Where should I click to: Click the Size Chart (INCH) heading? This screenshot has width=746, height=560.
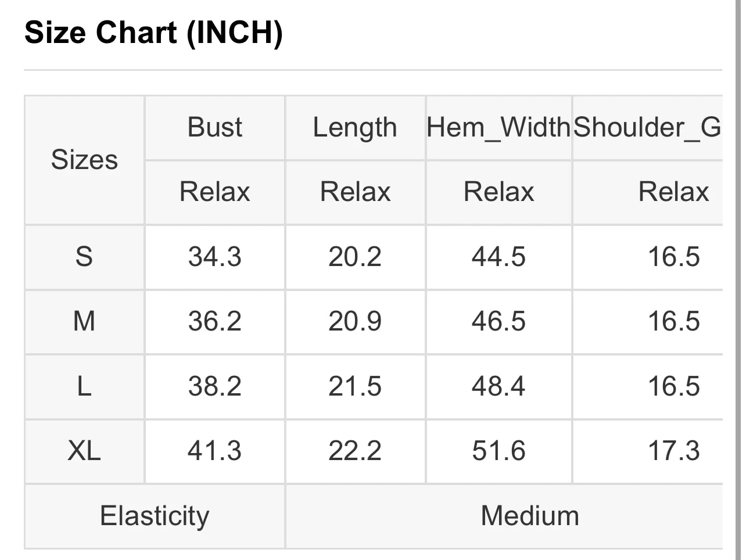(153, 32)
